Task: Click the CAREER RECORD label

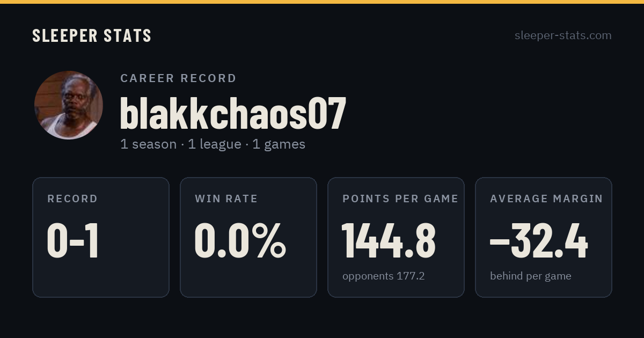Action: tap(178, 78)
